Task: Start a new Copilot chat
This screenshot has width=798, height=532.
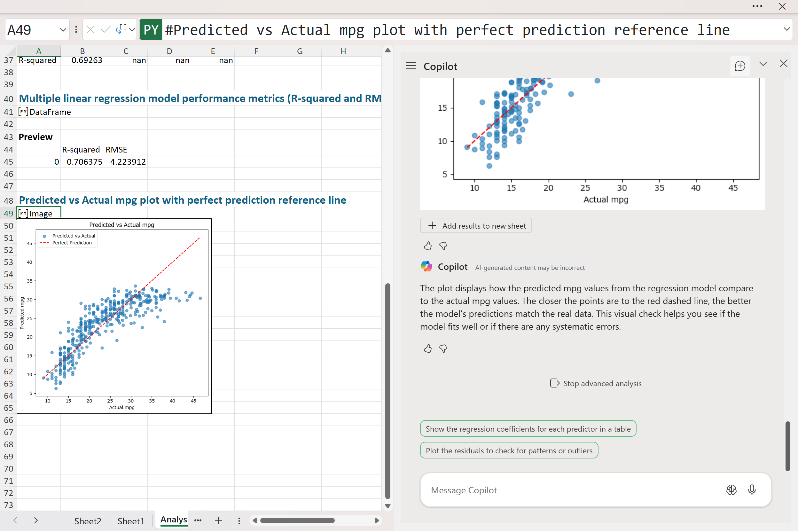Action: click(739, 66)
